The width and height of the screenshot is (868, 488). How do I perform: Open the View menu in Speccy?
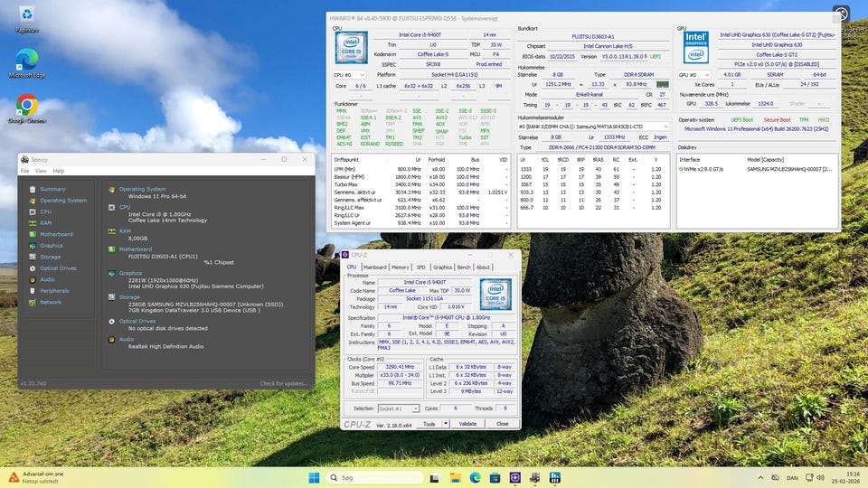click(42, 171)
